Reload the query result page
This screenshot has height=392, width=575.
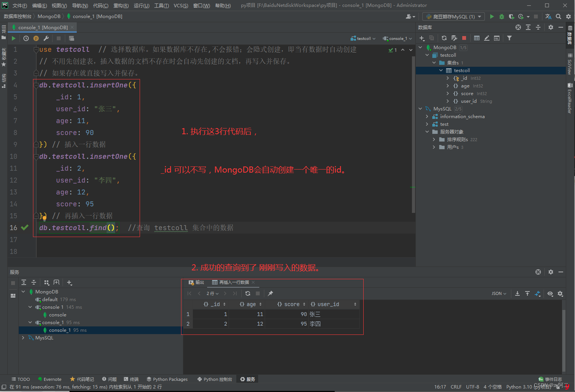pyautogui.click(x=248, y=293)
